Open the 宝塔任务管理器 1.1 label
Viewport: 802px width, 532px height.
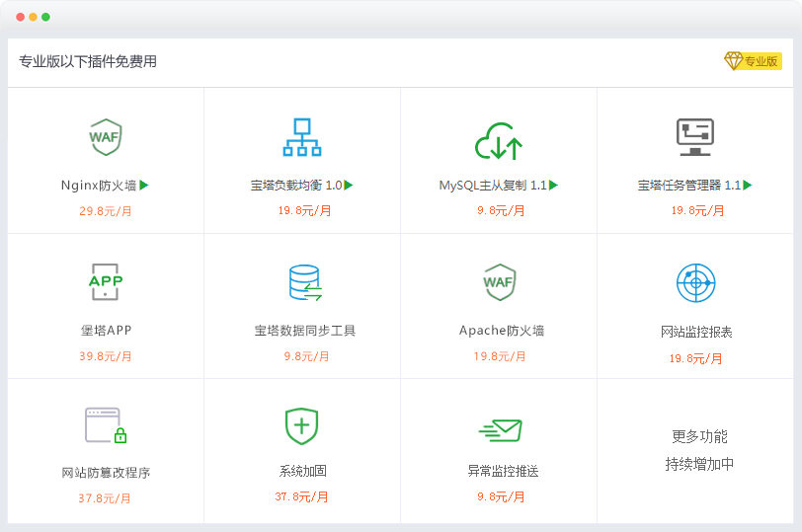click(689, 185)
